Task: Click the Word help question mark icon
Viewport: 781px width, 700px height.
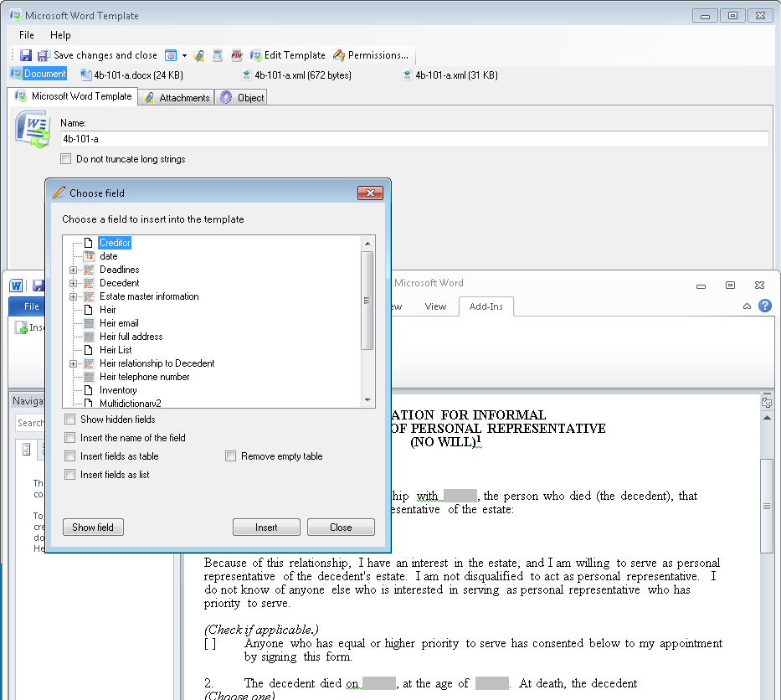Action: [x=765, y=306]
